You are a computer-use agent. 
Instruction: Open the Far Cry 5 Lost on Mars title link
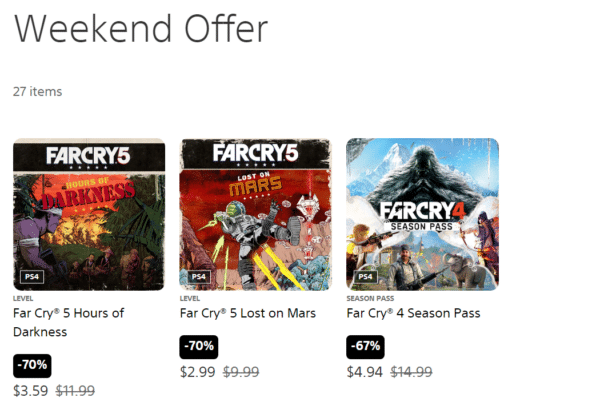pos(247,313)
